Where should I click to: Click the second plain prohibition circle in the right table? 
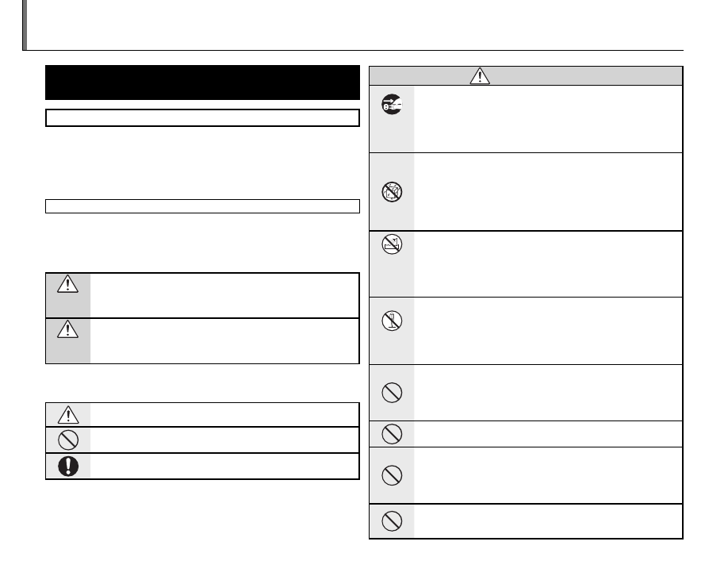[x=391, y=434]
